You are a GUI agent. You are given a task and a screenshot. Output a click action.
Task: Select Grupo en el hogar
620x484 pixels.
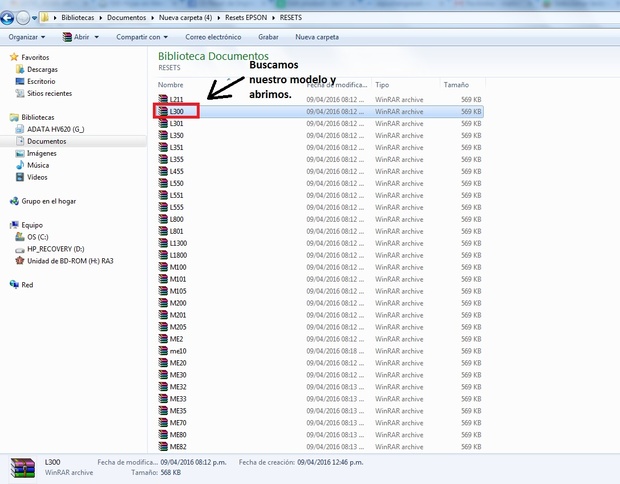click(x=49, y=201)
